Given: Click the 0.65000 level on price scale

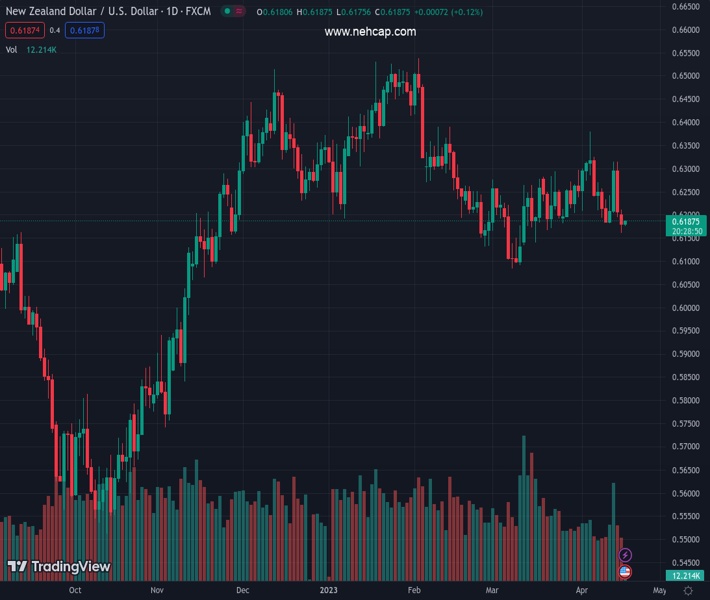Looking at the screenshot, I should (684, 76).
